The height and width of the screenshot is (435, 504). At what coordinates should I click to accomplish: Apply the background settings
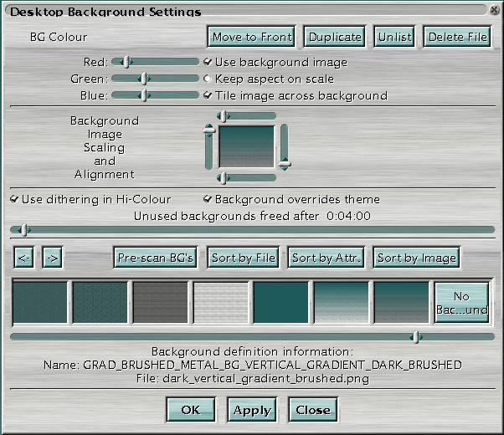[252, 410]
